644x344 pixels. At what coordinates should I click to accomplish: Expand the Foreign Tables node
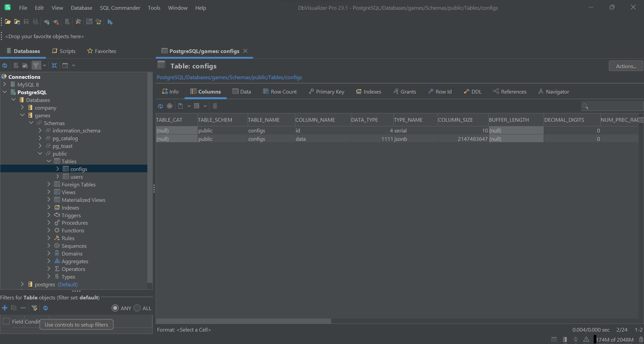tap(49, 184)
